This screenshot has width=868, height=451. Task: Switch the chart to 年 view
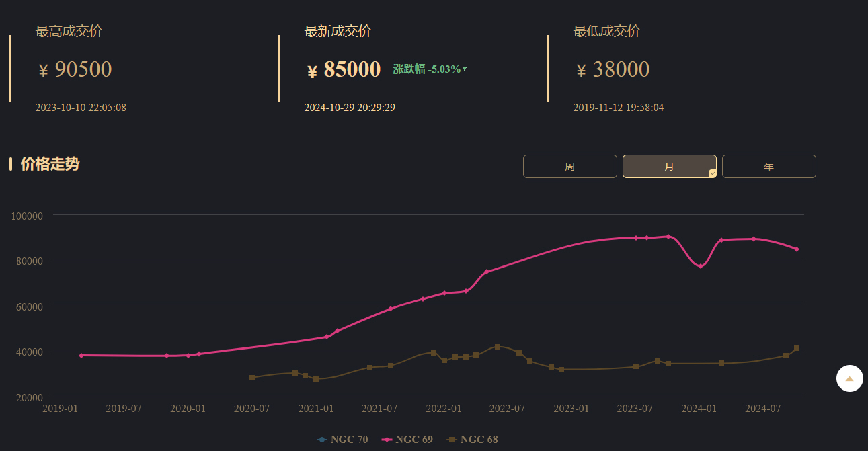(768, 167)
